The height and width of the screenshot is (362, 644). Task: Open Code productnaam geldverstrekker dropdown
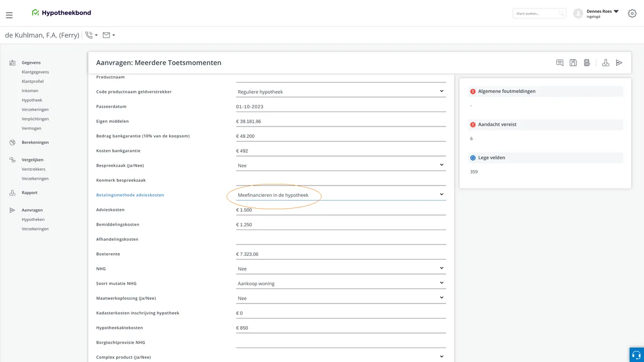[x=341, y=92]
